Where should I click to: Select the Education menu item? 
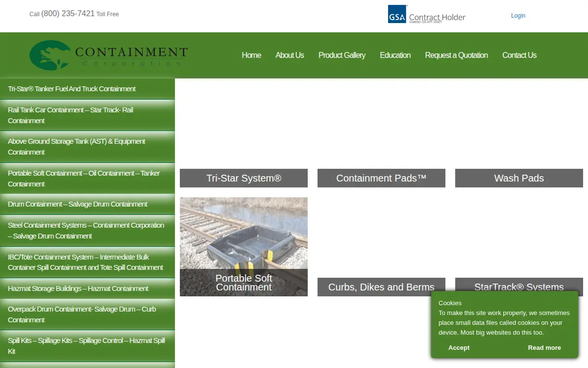coord(395,55)
